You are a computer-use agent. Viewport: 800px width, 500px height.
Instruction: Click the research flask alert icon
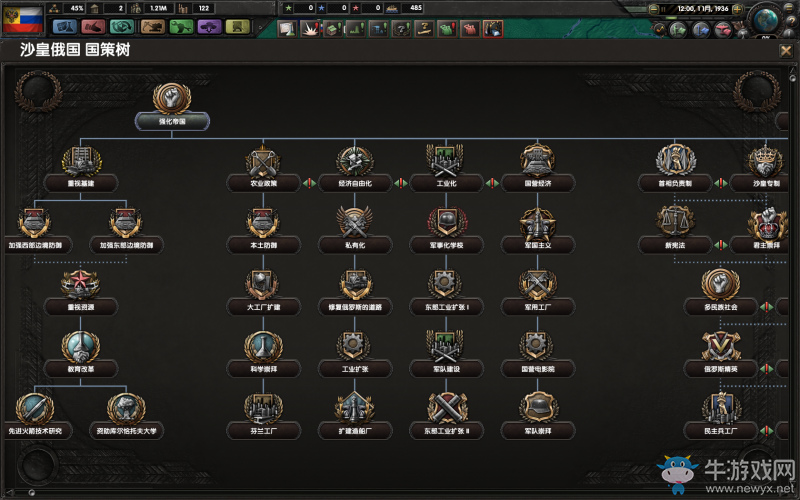[x=287, y=29]
